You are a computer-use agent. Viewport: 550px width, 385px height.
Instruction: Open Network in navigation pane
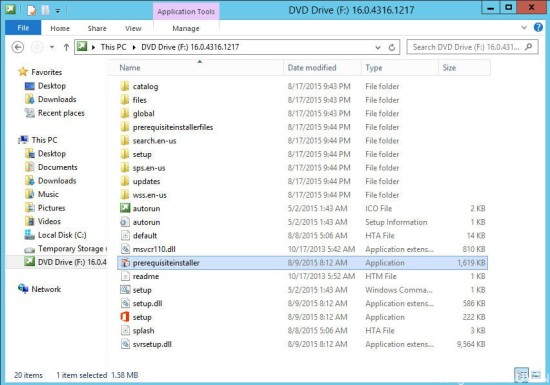click(46, 289)
